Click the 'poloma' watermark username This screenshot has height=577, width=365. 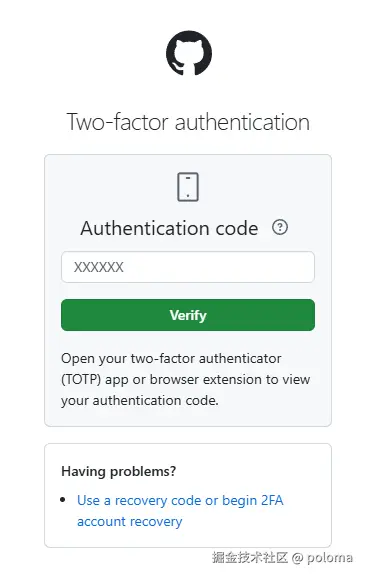(330, 558)
